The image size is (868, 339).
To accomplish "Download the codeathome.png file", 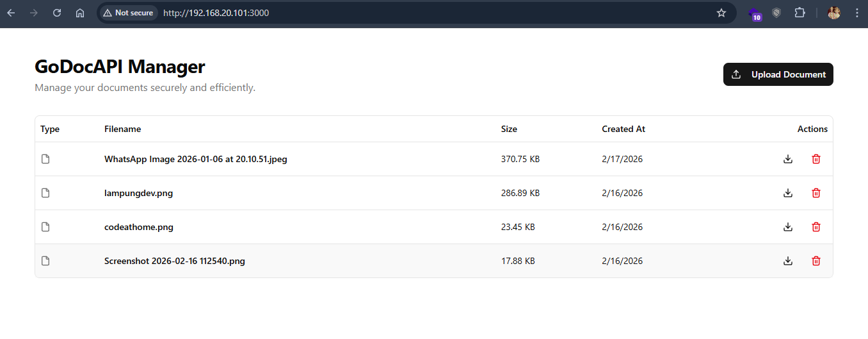I will pos(788,227).
